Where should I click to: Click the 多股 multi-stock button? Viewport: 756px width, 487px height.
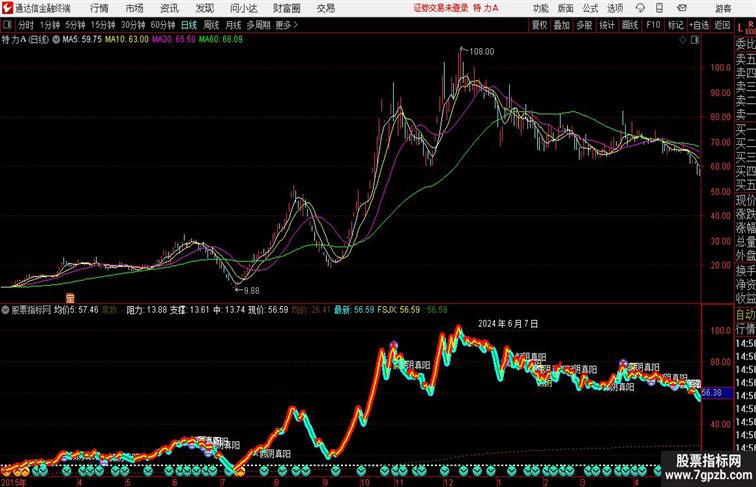[x=584, y=25]
